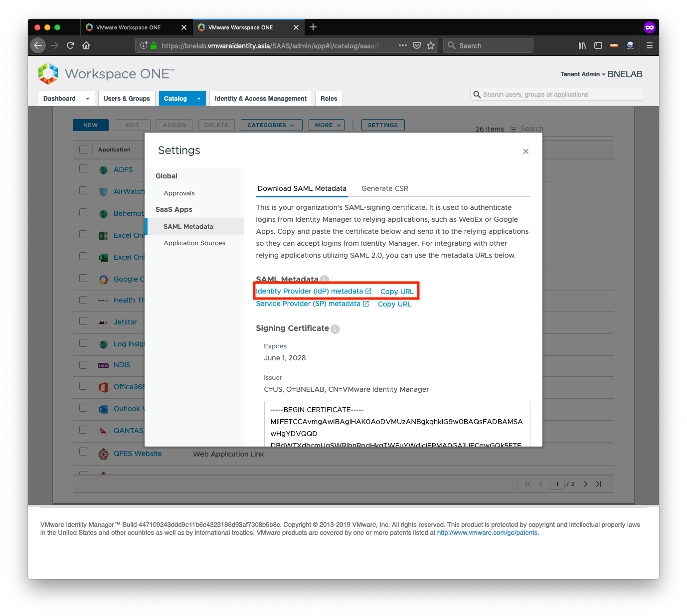
Task: Open Identity Provider (IdP) metadata link
Action: pyautogui.click(x=314, y=292)
